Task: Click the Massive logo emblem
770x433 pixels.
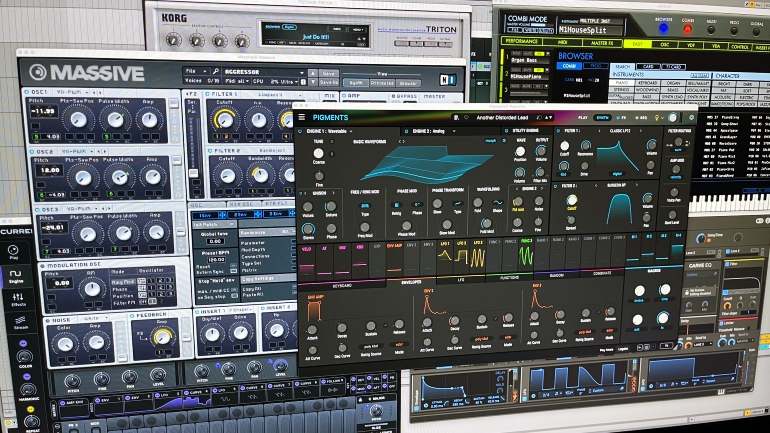Action: (37, 73)
